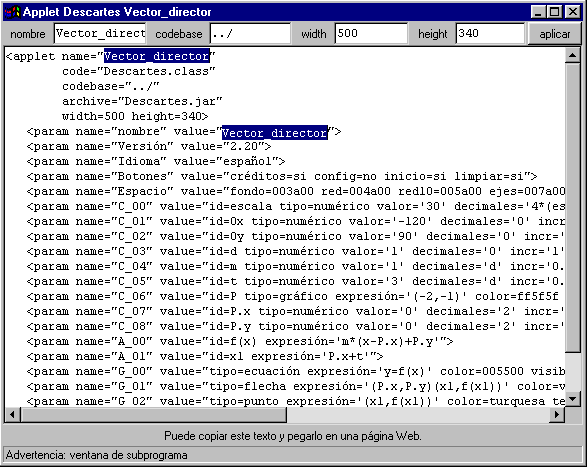Click the left arrow of horizontal scrollbar

12,414
